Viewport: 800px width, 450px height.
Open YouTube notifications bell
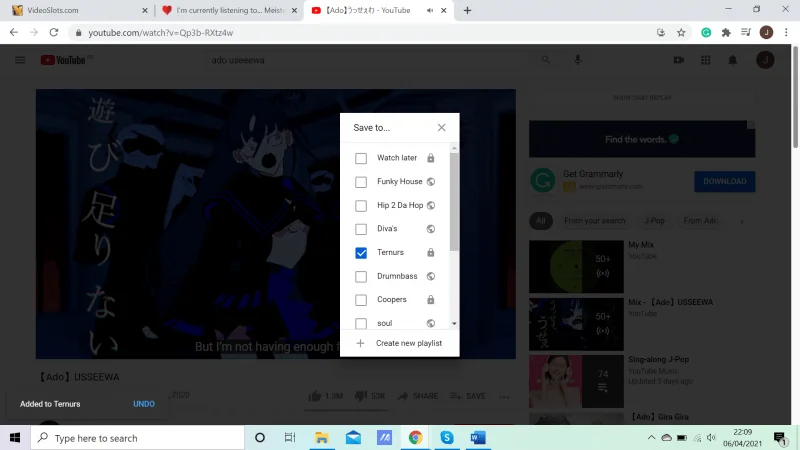tap(733, 60)
